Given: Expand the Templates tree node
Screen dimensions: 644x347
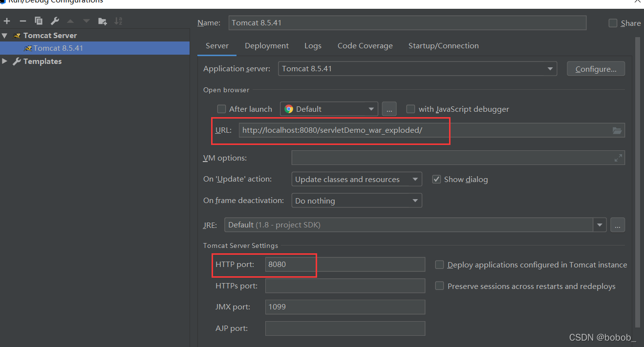Looking at the screenshot, I should point(5,61).
